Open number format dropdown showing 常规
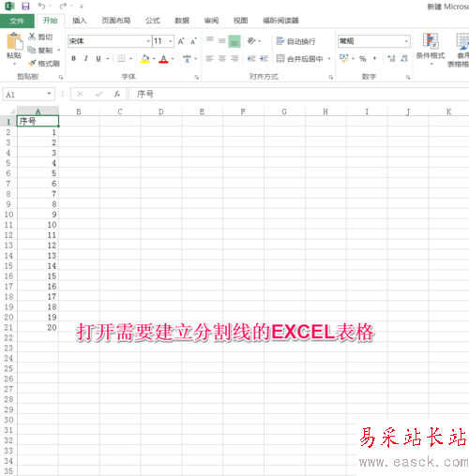 pyautogui.click(x=406, y=41)
